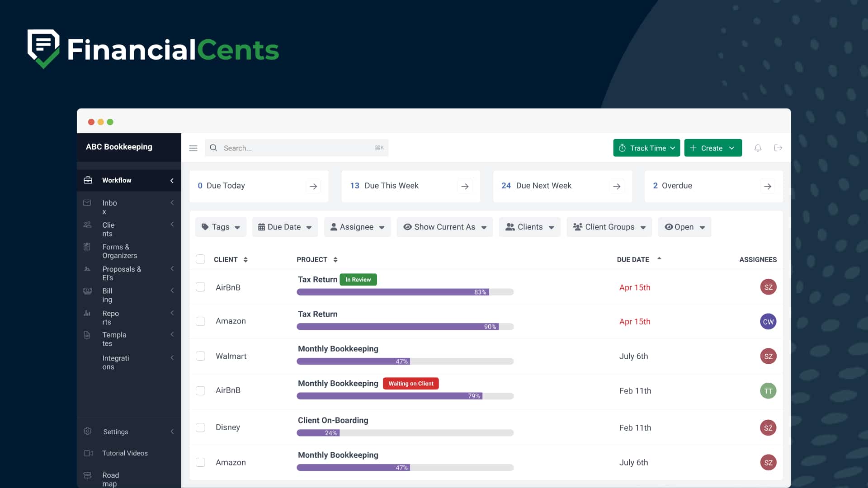The height and width of the screenshot is (488, 868).
Task: Click the 24% progress bar
Action: point(405,433)
